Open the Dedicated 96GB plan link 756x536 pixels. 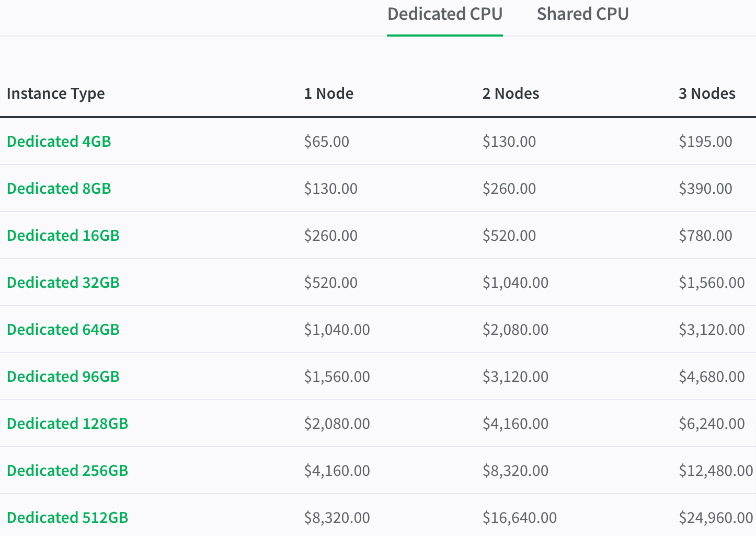pyautogui.click(x=63, y=377)
